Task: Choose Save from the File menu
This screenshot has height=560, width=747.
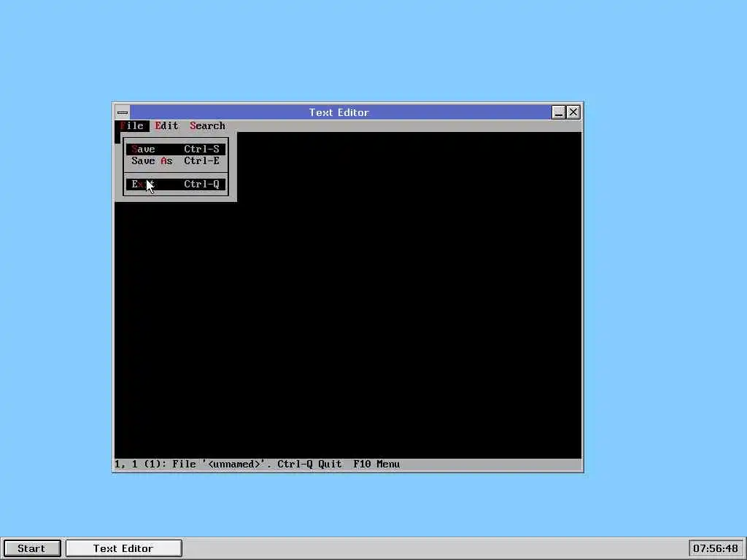Action: click(176, 149)
